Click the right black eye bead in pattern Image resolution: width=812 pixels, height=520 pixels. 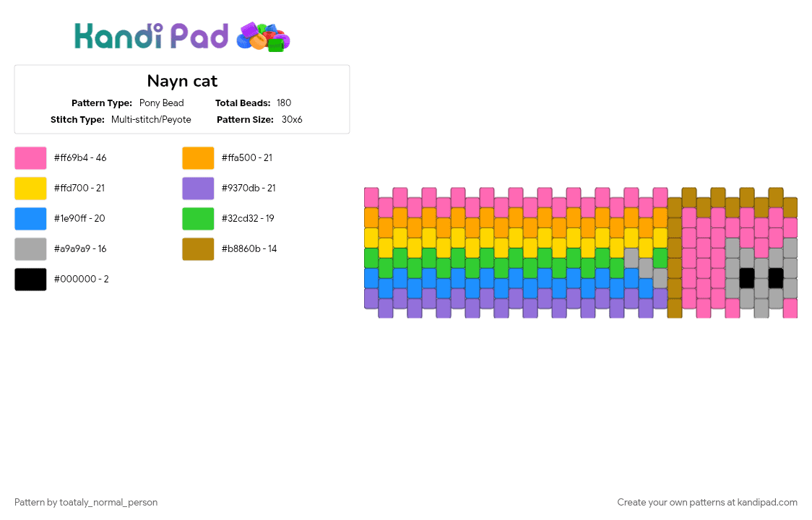tap(776, 278)
